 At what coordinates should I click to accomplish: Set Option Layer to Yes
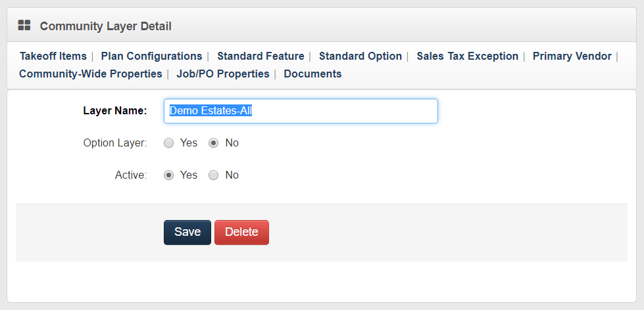click(x=169, y=143)
